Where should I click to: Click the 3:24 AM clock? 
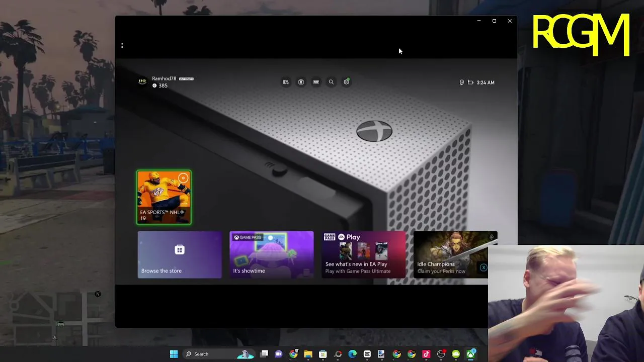coord(486,82)
